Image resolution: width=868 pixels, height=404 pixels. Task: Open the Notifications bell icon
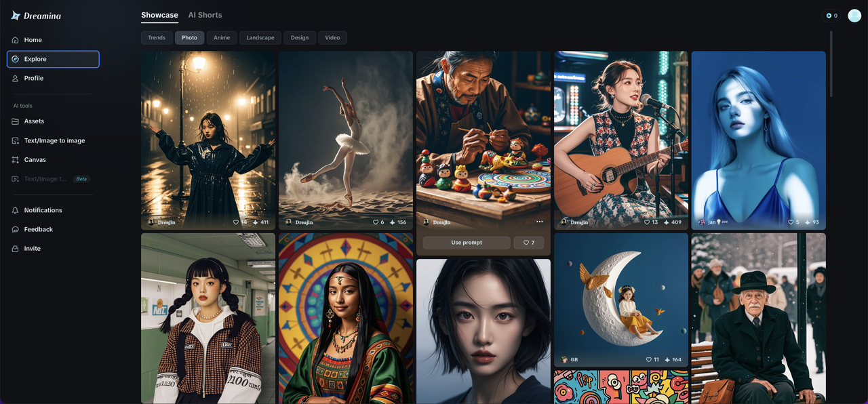pyautogui.click(x=15, y=210)
